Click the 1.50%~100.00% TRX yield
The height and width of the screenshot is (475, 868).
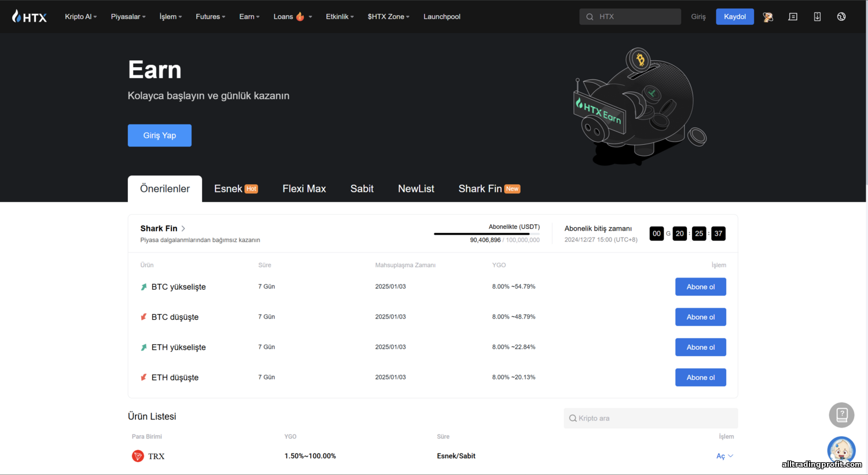point(310,456)
